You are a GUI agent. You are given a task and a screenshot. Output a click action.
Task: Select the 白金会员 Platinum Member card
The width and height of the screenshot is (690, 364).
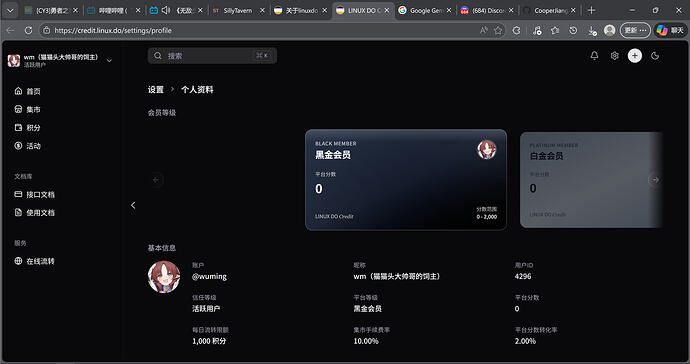tap(591, 180)
